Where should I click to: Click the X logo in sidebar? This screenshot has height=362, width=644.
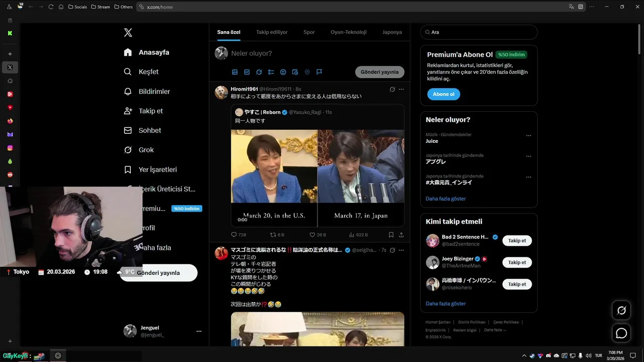[x=128, y=33]
